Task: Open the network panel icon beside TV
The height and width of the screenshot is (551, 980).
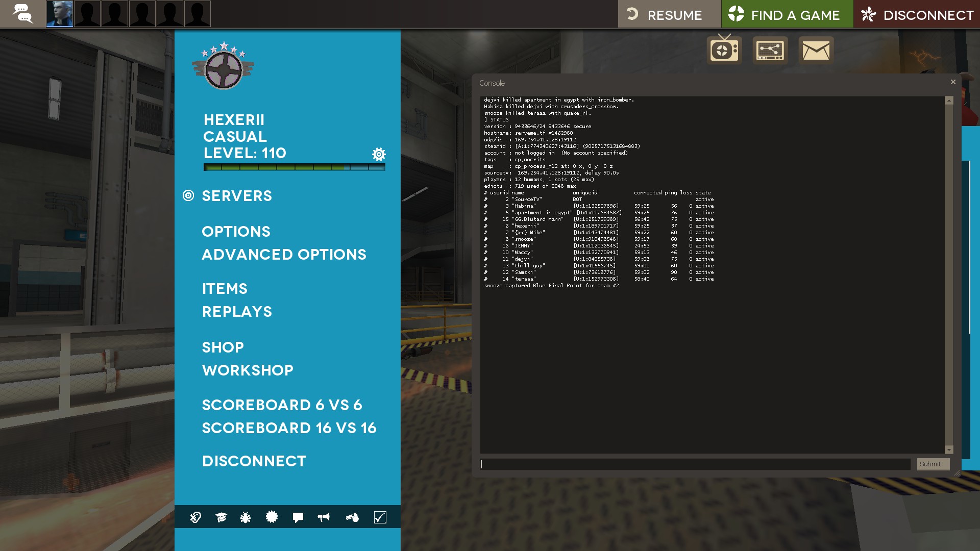Action: point(770,50)
